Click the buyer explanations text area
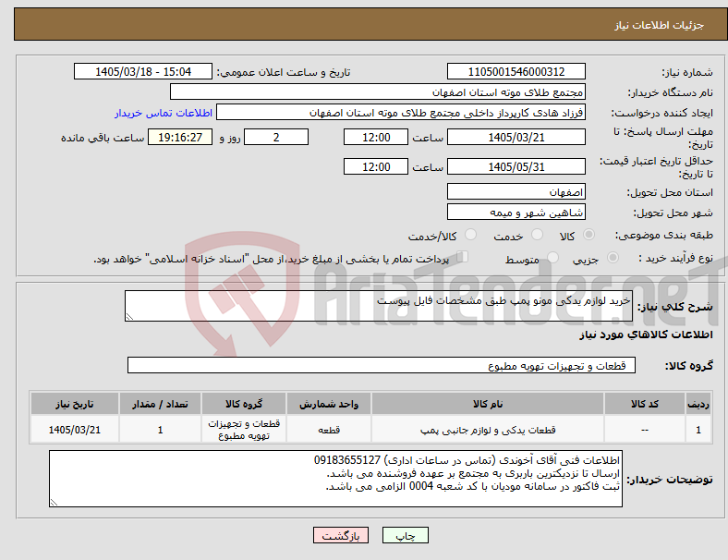The height and width of the screenshot is (560, 728). (x=335, y=479)
